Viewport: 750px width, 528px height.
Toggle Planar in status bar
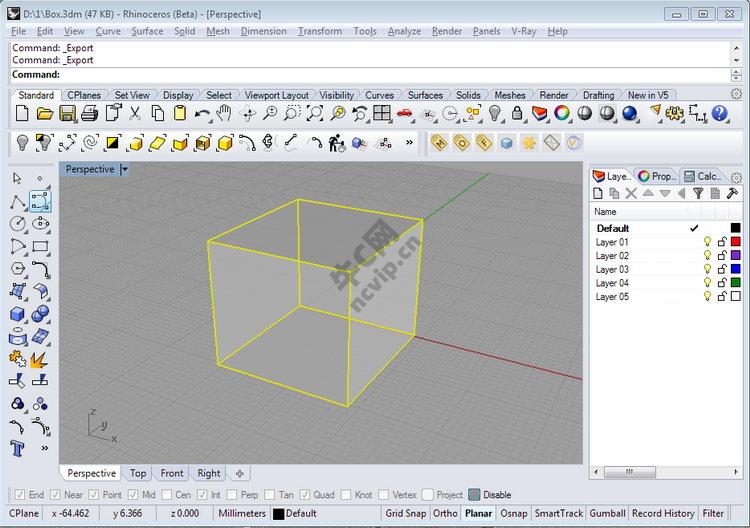pyautogui.click(x=478, y=514)
